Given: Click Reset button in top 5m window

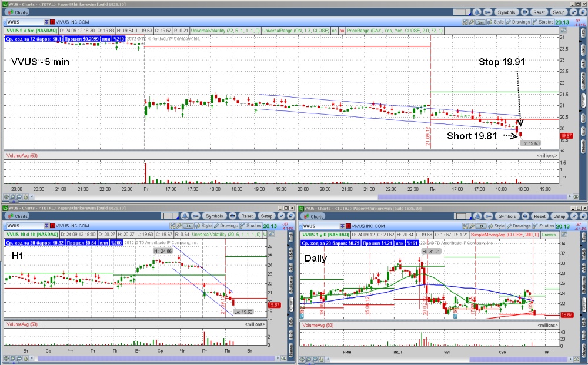Looking at the screenshot, I should coord(539,12).
